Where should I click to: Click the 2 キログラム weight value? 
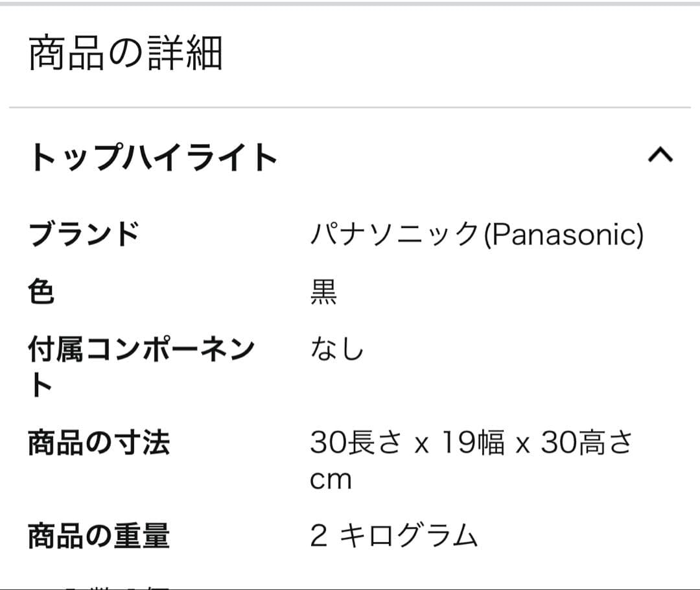[x=393, y=537]
